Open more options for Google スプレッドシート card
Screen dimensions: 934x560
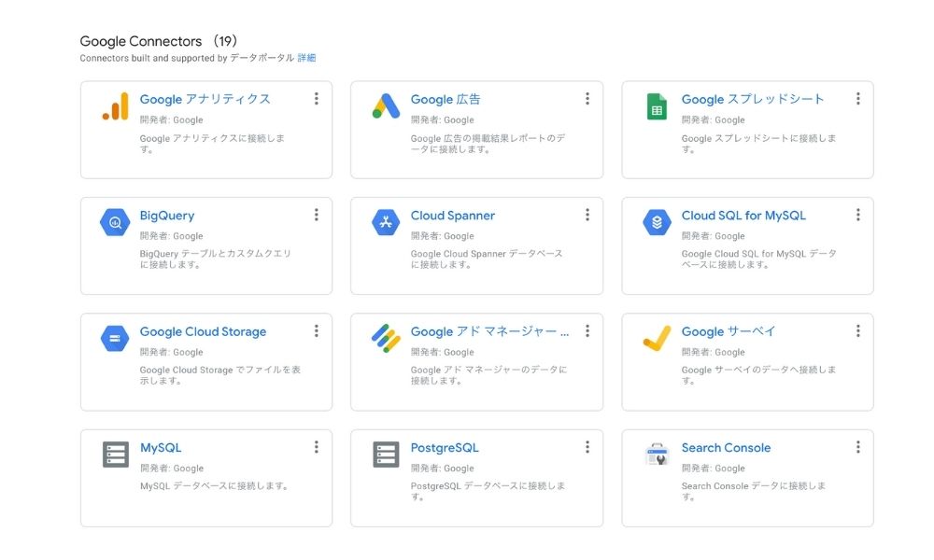[x=857, y=99]
